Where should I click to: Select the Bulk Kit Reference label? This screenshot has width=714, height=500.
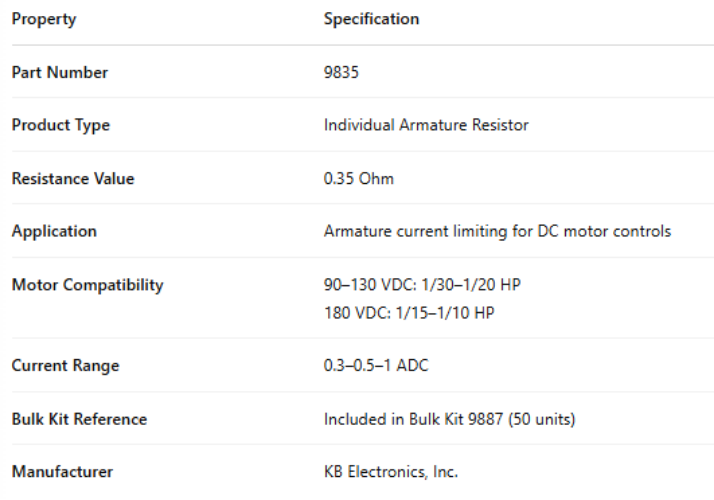coord(79,419)
